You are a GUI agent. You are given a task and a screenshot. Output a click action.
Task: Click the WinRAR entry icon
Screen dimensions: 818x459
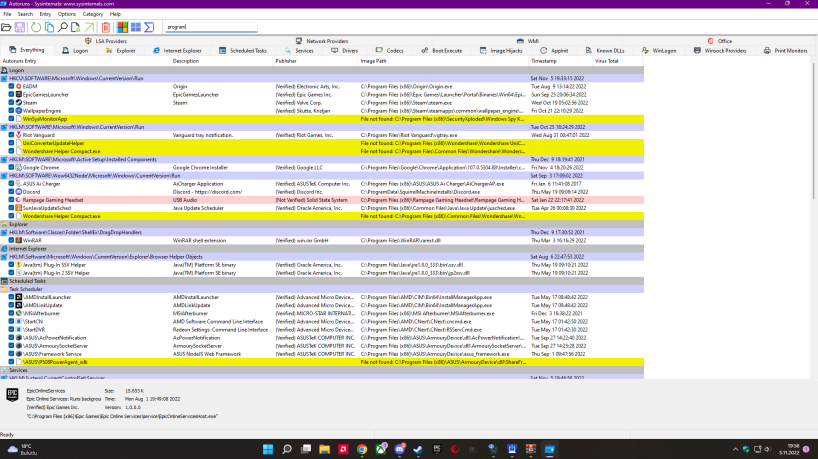pos(19,240)
